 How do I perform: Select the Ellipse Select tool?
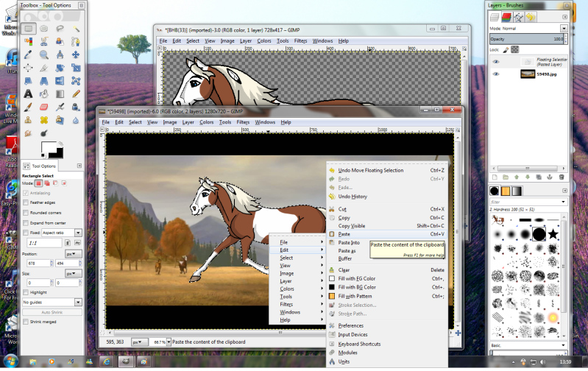tap(44, 29)
